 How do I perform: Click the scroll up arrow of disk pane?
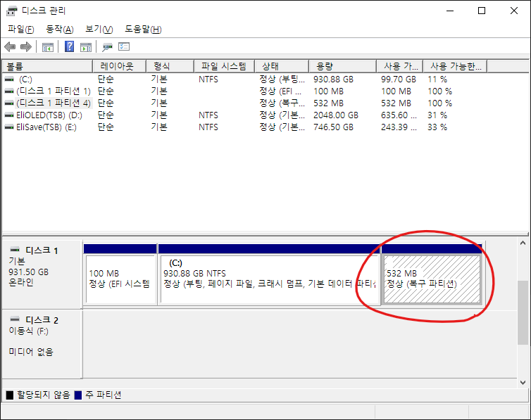pyautogui.click(x=523, y=243)
